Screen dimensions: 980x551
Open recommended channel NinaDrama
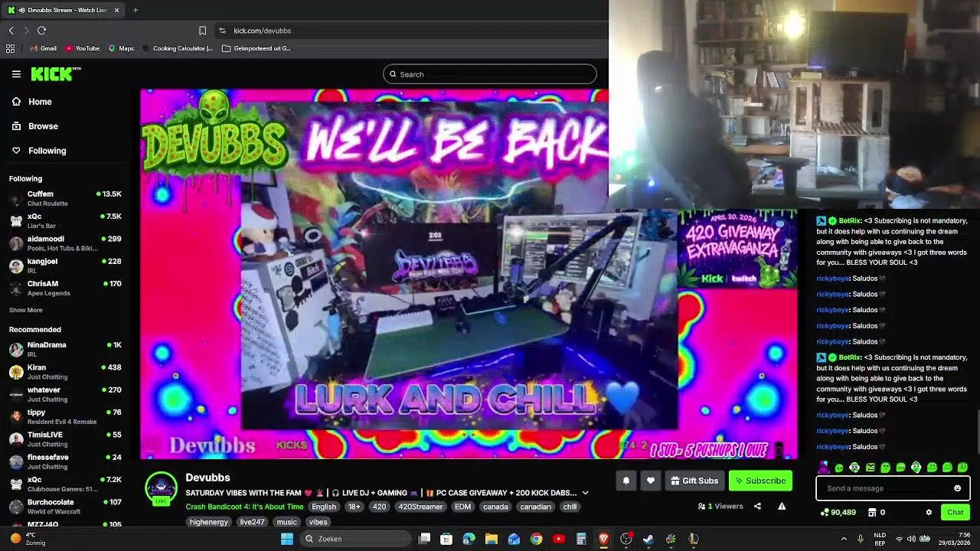coord(65,349)
